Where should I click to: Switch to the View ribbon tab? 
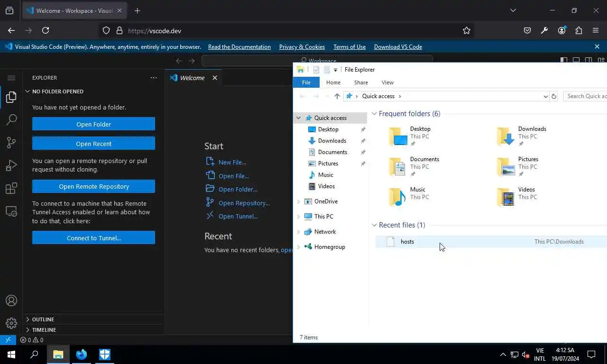click(x=387, y=82)
